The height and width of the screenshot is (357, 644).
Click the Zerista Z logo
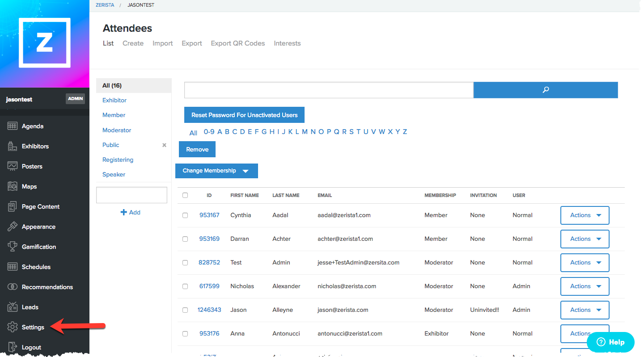coord(44,43)
